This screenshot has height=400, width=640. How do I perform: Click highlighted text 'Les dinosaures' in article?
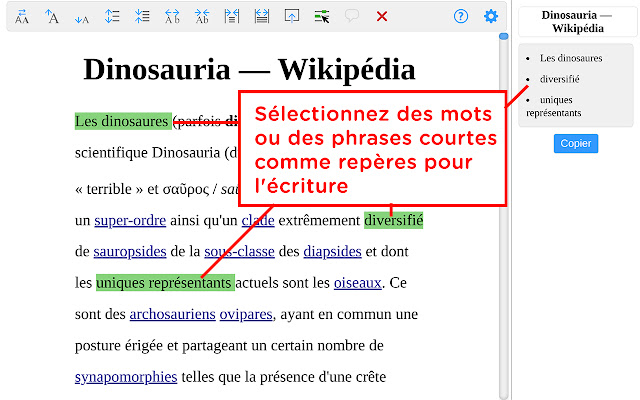coord(123,121)
